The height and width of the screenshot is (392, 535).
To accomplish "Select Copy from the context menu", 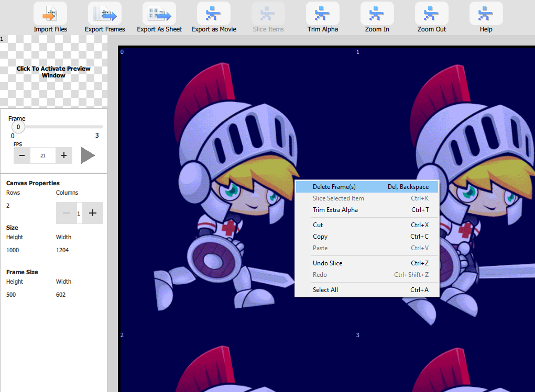I will 367,237.
